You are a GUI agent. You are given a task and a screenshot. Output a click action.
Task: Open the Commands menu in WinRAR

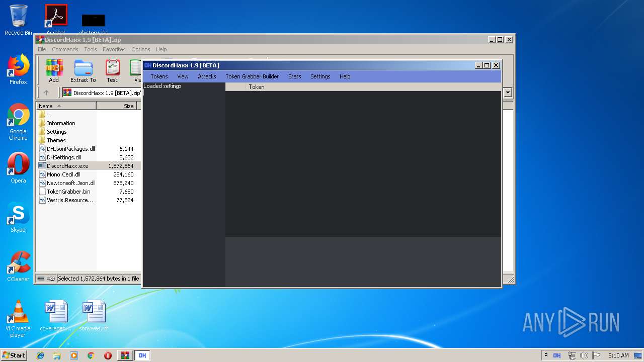click(65, 49)
